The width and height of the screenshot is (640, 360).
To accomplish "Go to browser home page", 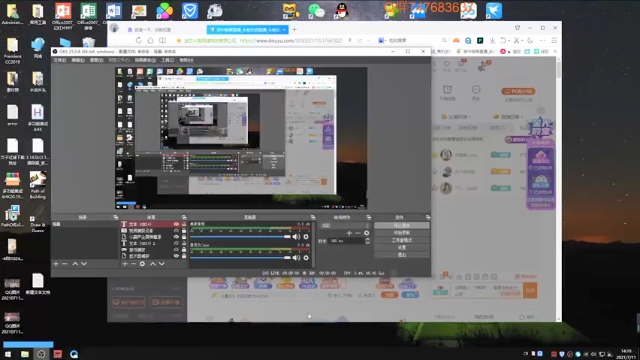I will [x=150, y=40].
